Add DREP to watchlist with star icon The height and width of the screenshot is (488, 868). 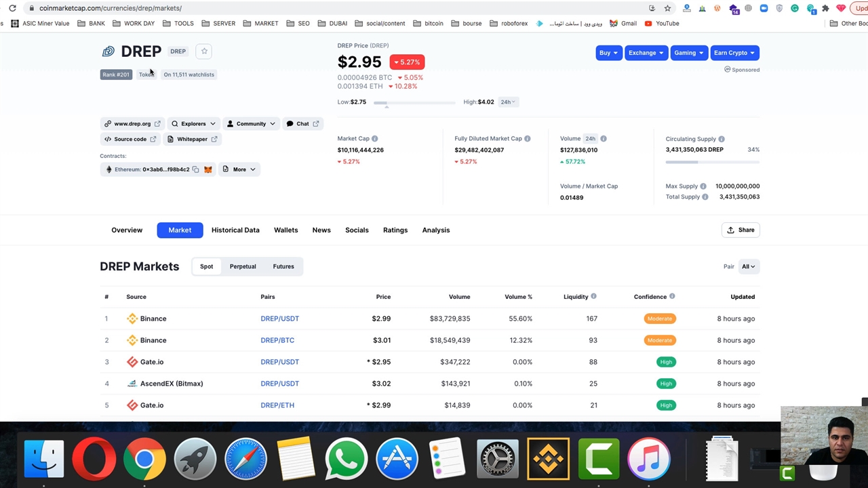pos(204,52)
